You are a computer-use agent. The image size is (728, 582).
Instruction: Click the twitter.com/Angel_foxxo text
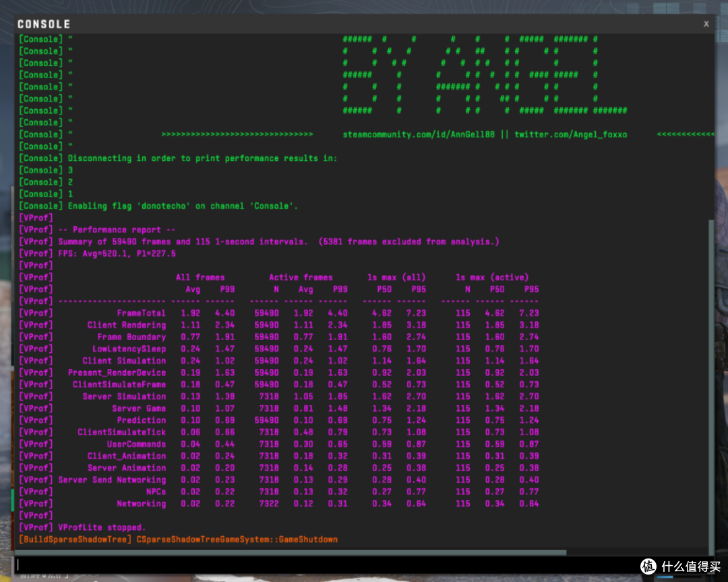(x=571, y=135)
